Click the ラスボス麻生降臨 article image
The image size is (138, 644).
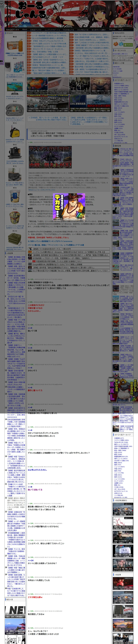(50, 157)
